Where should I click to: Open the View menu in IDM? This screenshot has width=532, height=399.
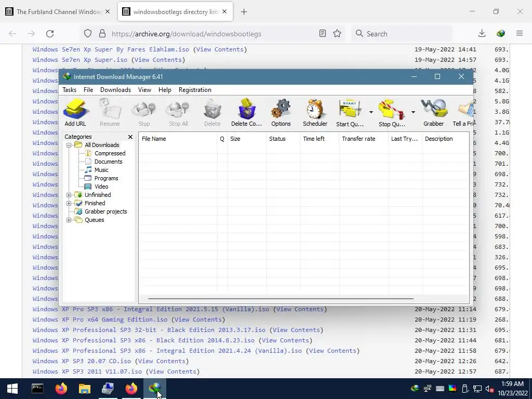(144, 90)
